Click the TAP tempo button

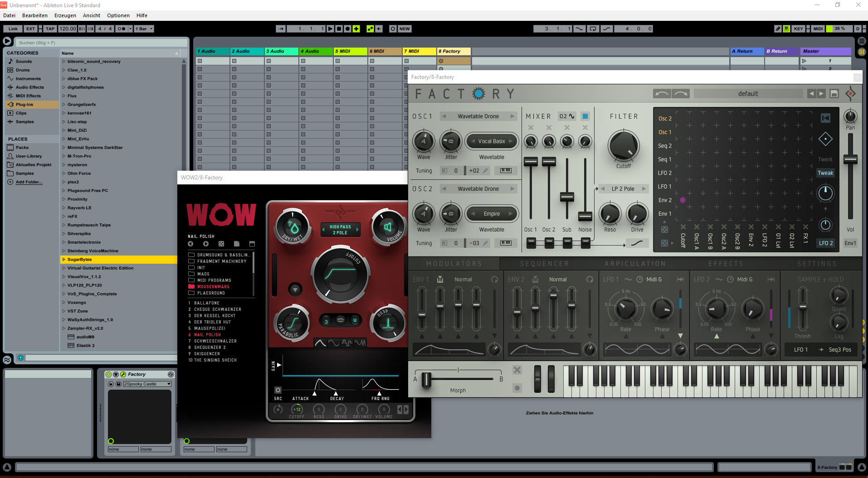(x=50, y=29)
